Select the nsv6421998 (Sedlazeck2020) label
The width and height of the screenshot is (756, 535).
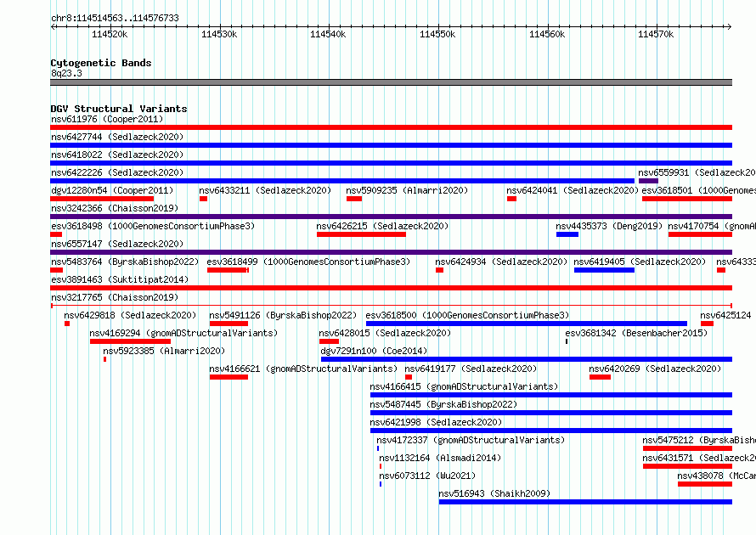click(x=436, y=422)
